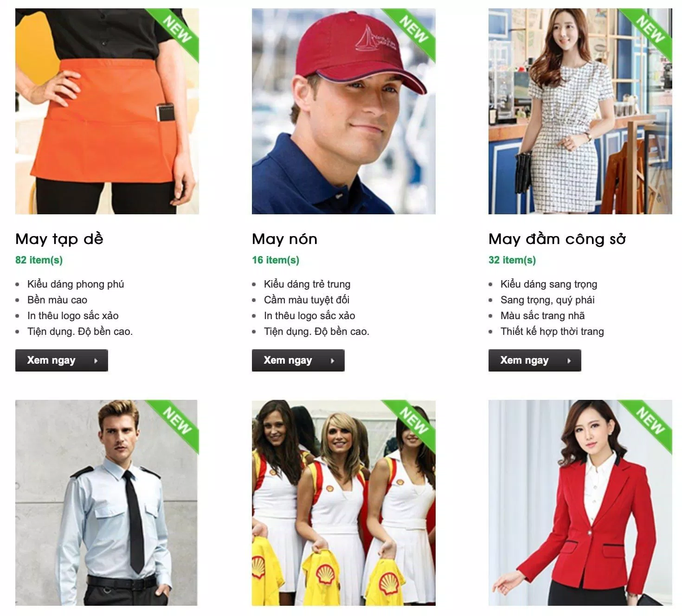The image size is (682, 616).
Task: Open the May nón title link
Action: click(284, 239)
